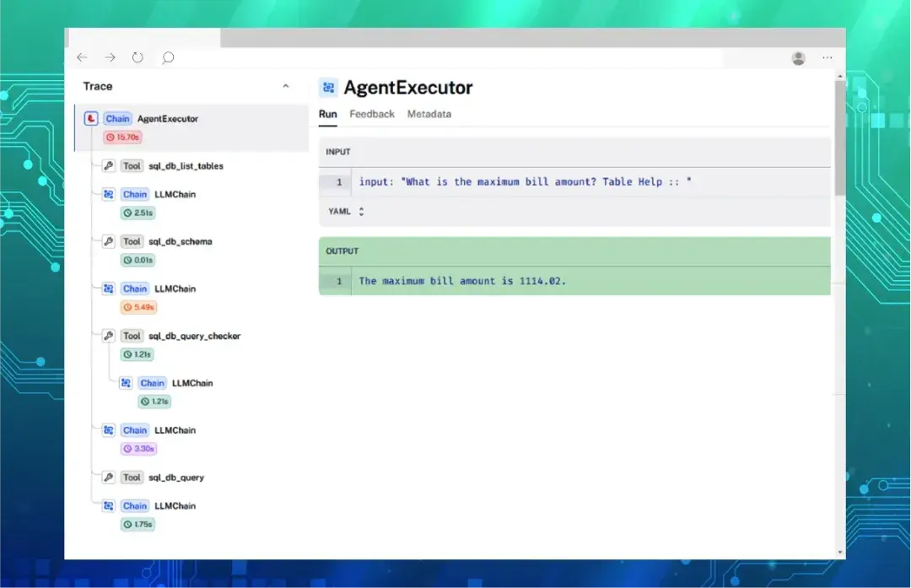Select the wrench icon for sql_db_query_checker
The height and width of the screenshot is (588, 911).
point(108,336)
